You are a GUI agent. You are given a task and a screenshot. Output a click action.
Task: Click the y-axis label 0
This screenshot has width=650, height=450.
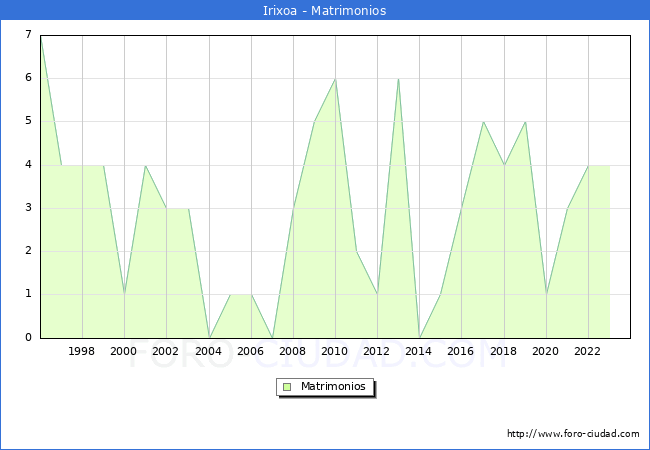coord(28,337)
